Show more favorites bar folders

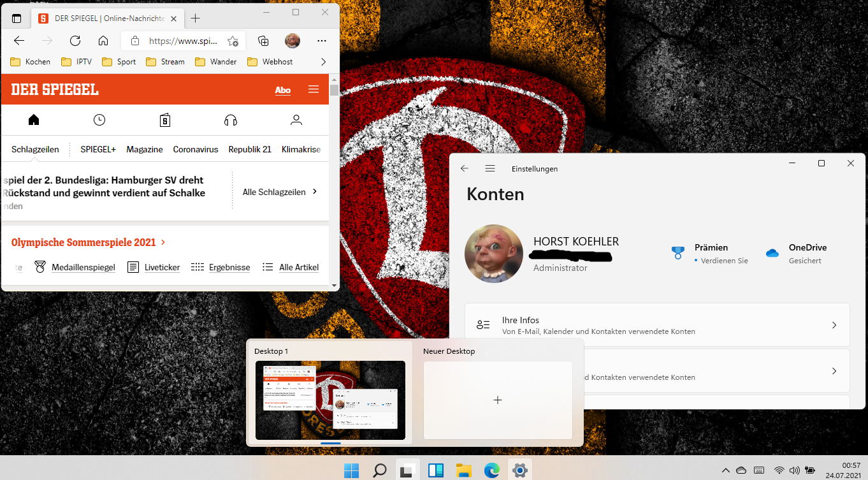(x=323, y=62)
